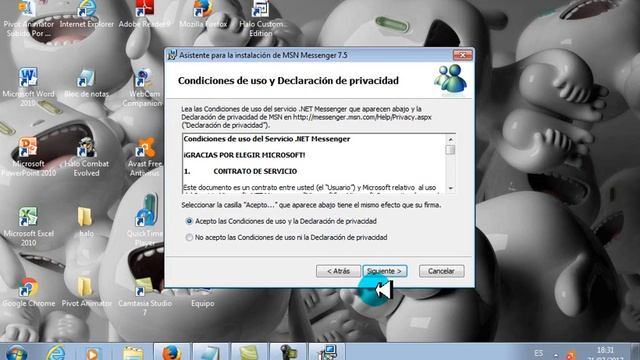The width and height of the screenshot is (640, 360).
Task: Close the MSN Messenger installer window
Action: pyautogui.click(x=462, y=55)
